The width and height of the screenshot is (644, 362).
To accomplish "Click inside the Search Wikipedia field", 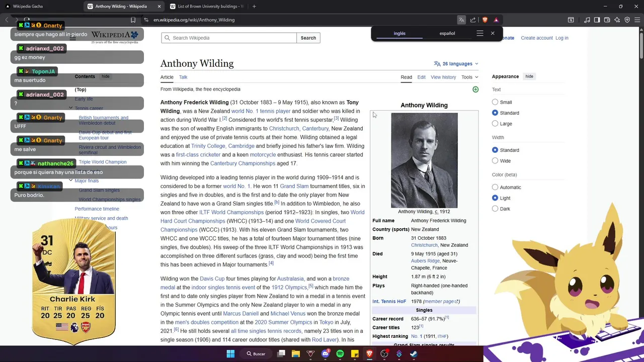I will click(229, 38).
